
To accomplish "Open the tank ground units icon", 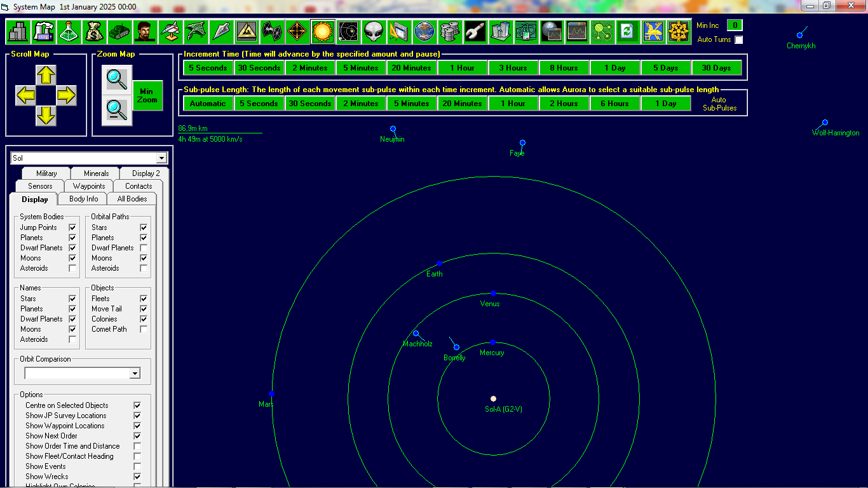I will pyautogui.click(x=120, y=30).
